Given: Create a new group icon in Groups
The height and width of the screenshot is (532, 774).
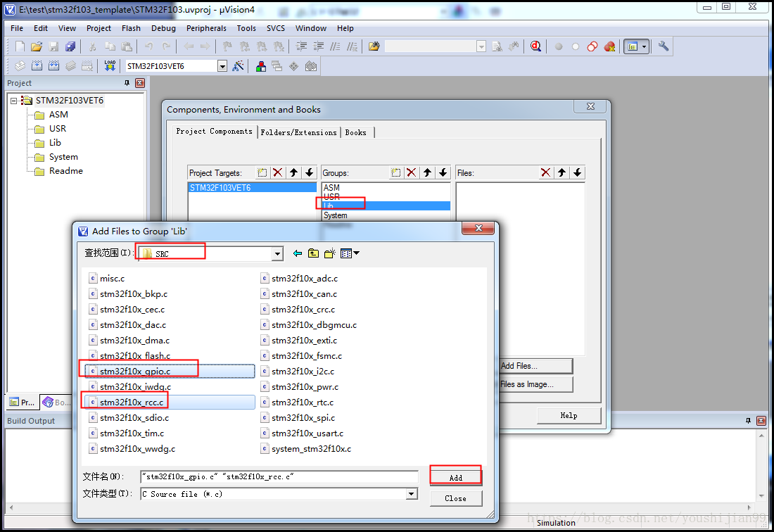Looking at the screenshot, I should [396, 172].
